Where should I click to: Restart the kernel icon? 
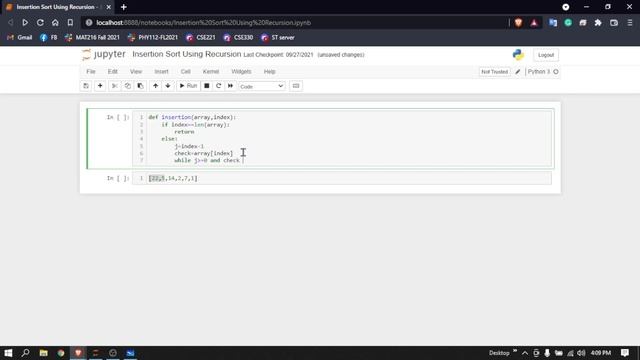218,86
